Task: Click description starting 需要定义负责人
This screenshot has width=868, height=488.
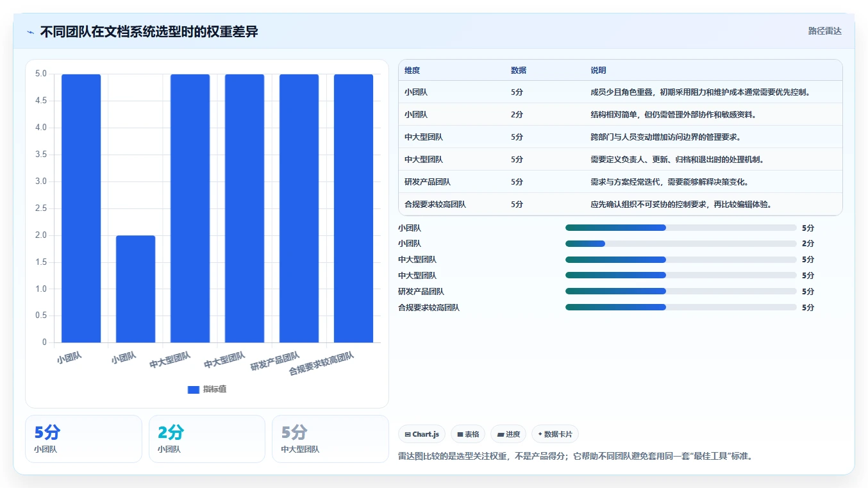Action: click(x=677, y=160)
